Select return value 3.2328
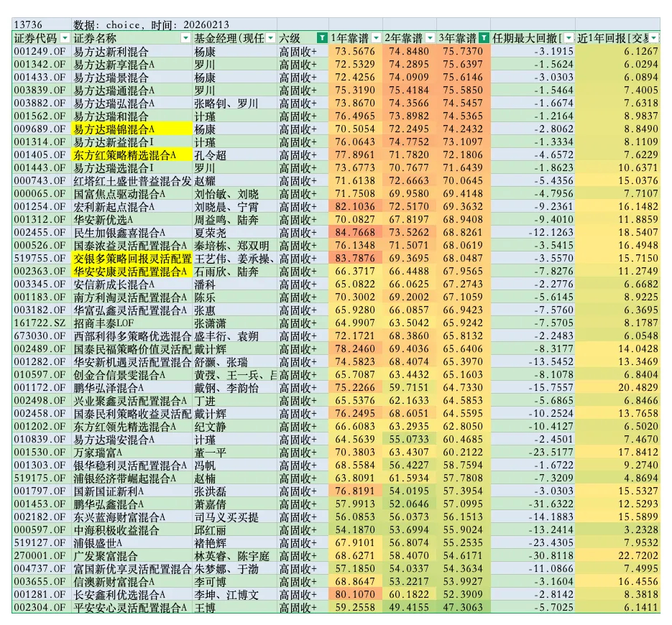 (617, 530)
